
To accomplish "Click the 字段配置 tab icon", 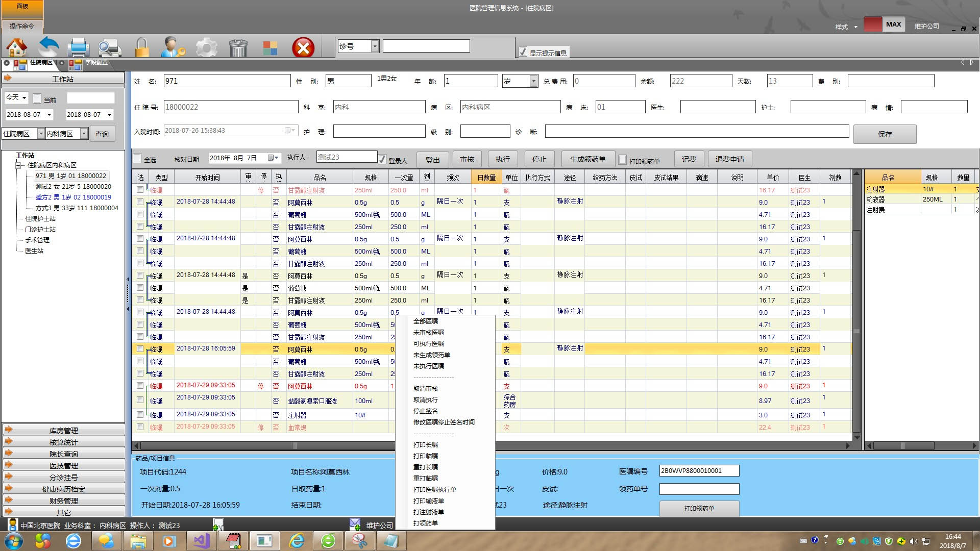I will coord(76,64).
